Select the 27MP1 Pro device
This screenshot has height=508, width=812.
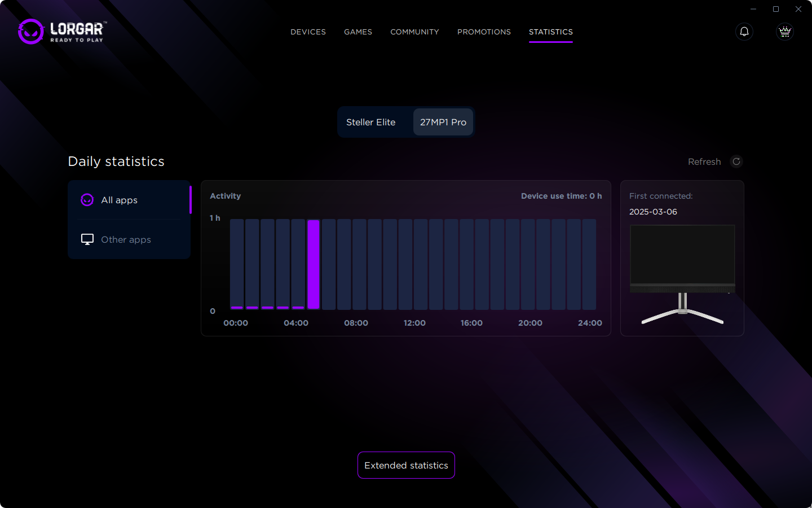[x=443, y=122]
